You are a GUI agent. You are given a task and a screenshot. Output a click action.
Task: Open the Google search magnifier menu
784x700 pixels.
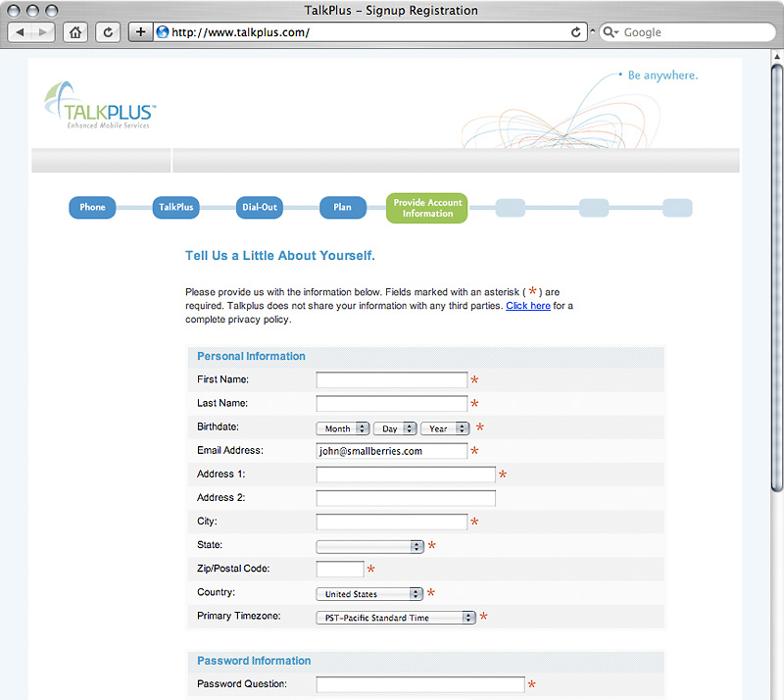pyautogui.click(x=611, y=32)
